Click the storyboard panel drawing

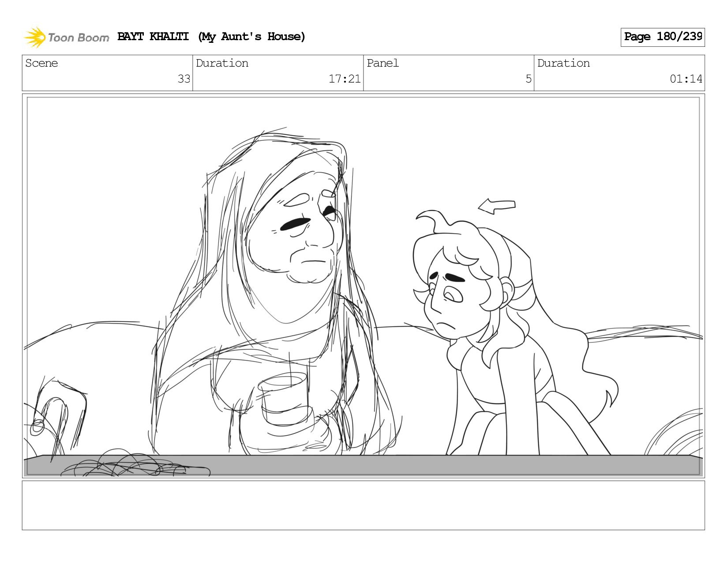364,286
